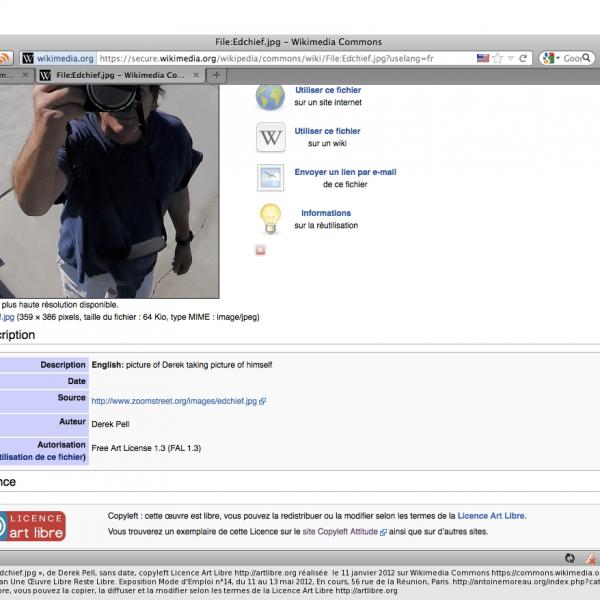
Task: Open 'Utiliser ce fichier' sur un wiki
Action: coord(327,131)
